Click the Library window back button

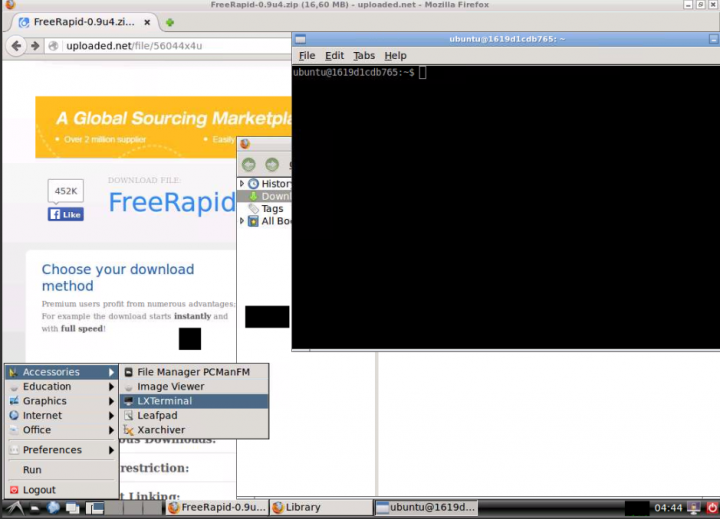[249, 164]
